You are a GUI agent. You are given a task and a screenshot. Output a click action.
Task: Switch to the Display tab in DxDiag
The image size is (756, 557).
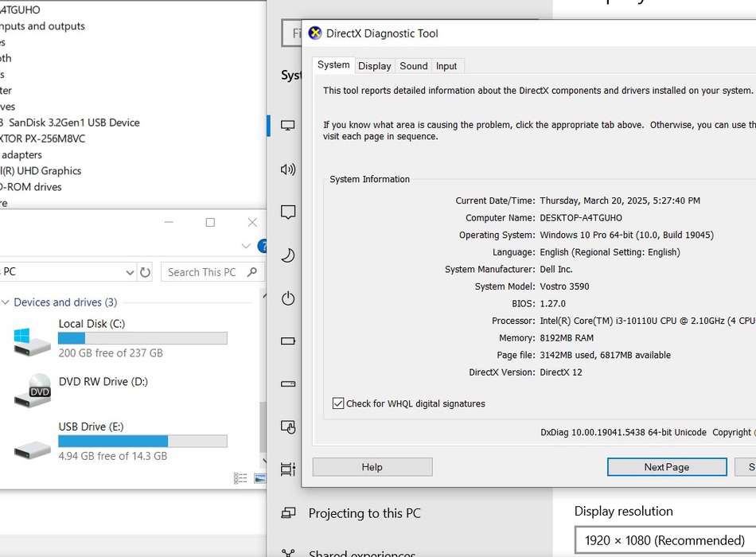[x=374, y=66]
